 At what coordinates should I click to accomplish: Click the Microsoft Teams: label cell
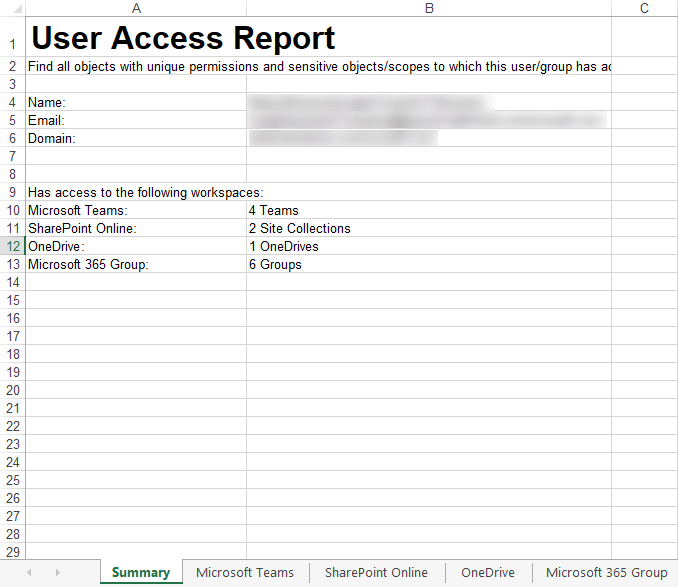point(136,210)
